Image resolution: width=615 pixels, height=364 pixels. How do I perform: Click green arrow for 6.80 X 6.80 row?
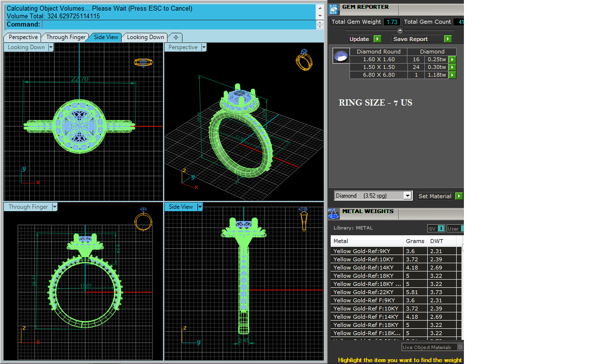452,75
